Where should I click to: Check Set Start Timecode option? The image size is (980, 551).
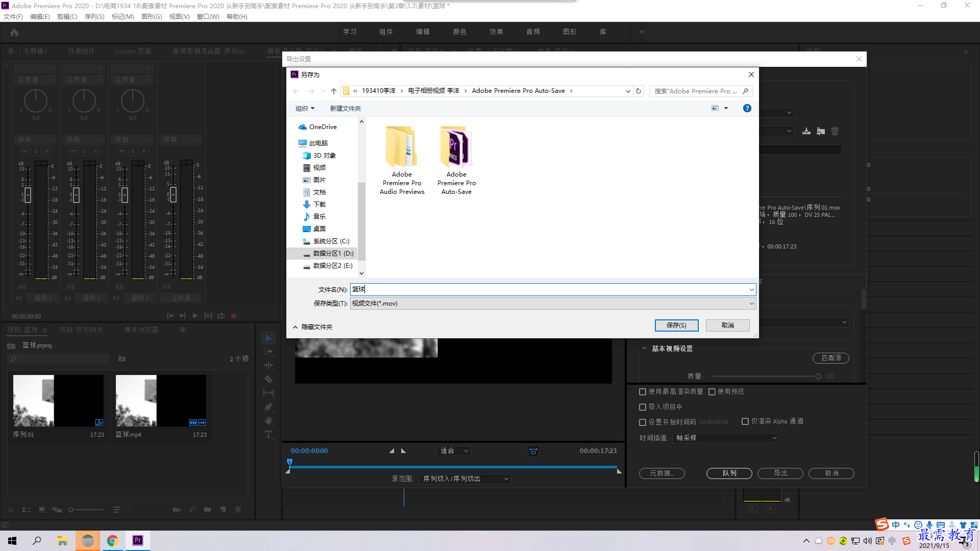coord(643,422)
